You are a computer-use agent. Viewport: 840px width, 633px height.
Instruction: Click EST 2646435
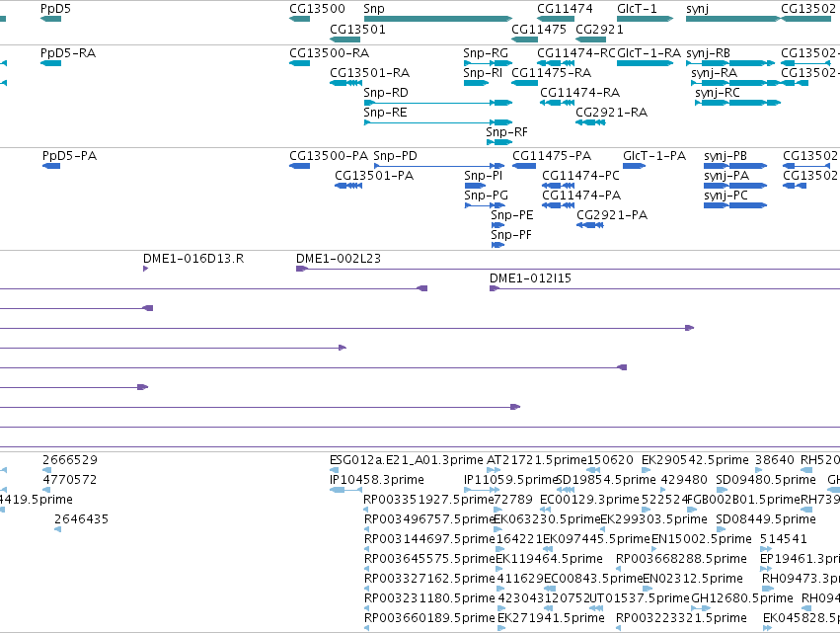pyautogui.click(x=58, y=529)
